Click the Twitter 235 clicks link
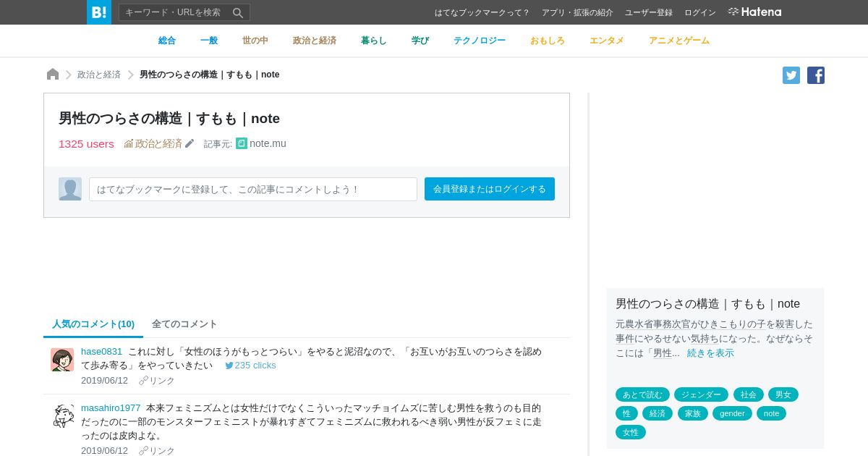868x456 pixels. [250, 366]
